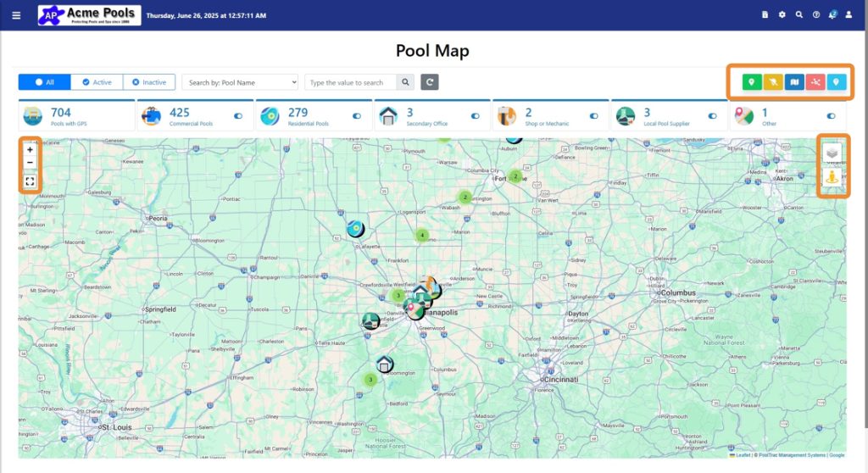
Task: Click the green map pin button
Action: [752, 82]
